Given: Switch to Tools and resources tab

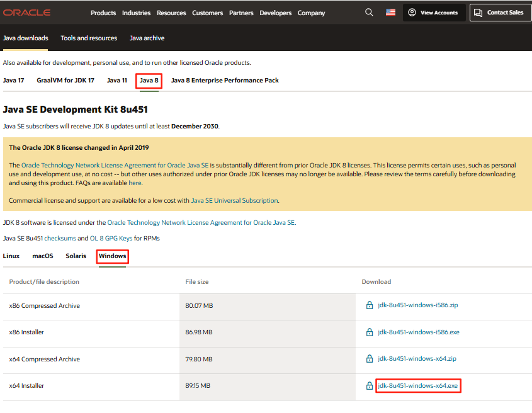Looking at the screenshot, I should pos(89,38).
